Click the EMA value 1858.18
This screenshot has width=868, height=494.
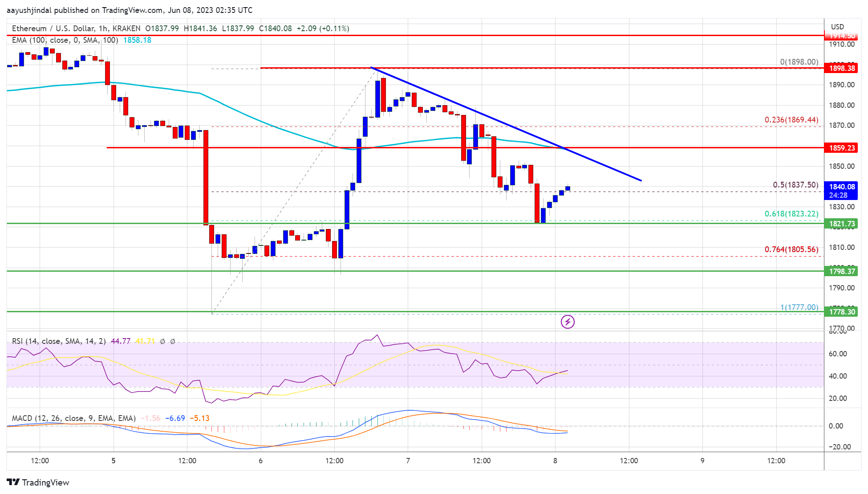tap(137, 40)
